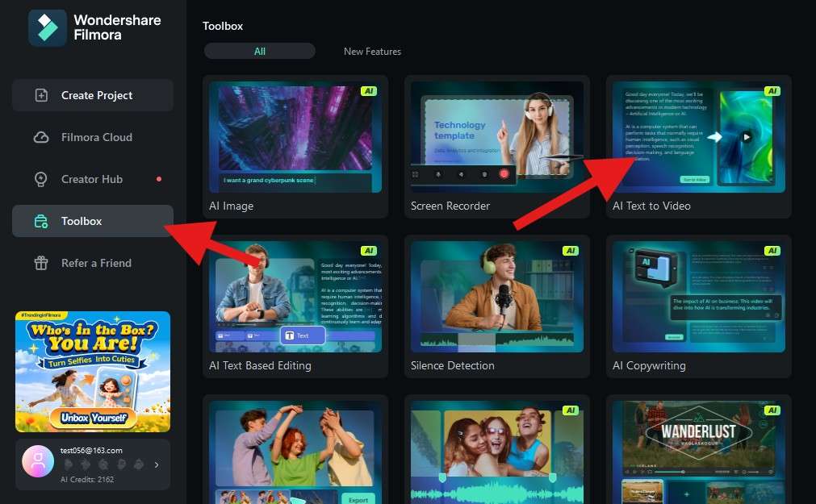Open Filmora Cloud
Screen dimensions: 816x504
93,137
